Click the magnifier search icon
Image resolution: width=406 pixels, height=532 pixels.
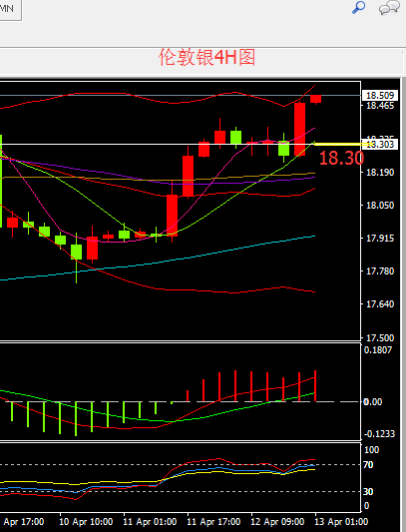[358, 7]
